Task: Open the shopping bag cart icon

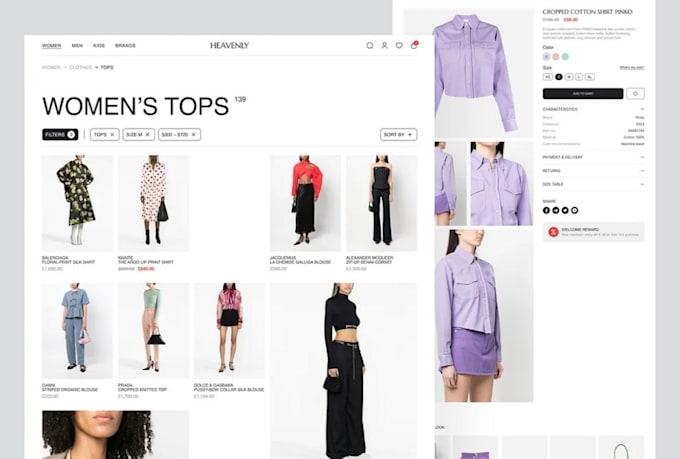Action: [414, 45]
